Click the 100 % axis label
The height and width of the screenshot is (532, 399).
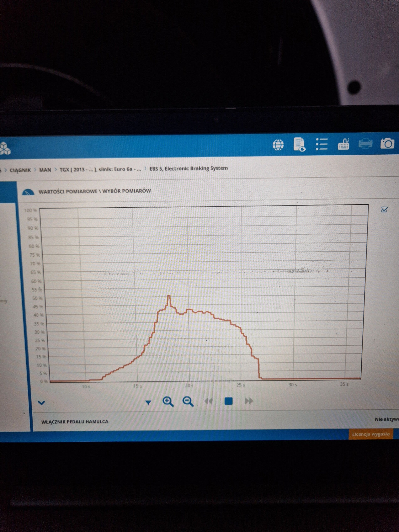(x=31, y=211)
